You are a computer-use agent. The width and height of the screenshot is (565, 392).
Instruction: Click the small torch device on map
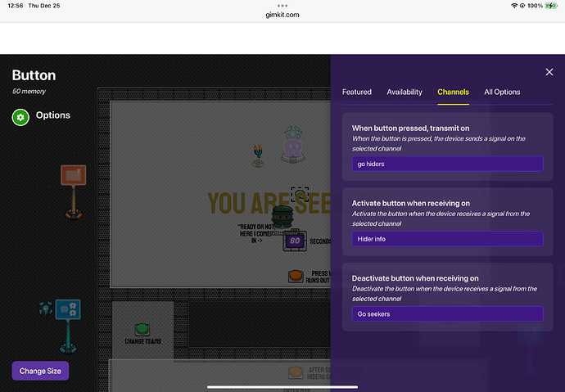(x=259, y=154)
